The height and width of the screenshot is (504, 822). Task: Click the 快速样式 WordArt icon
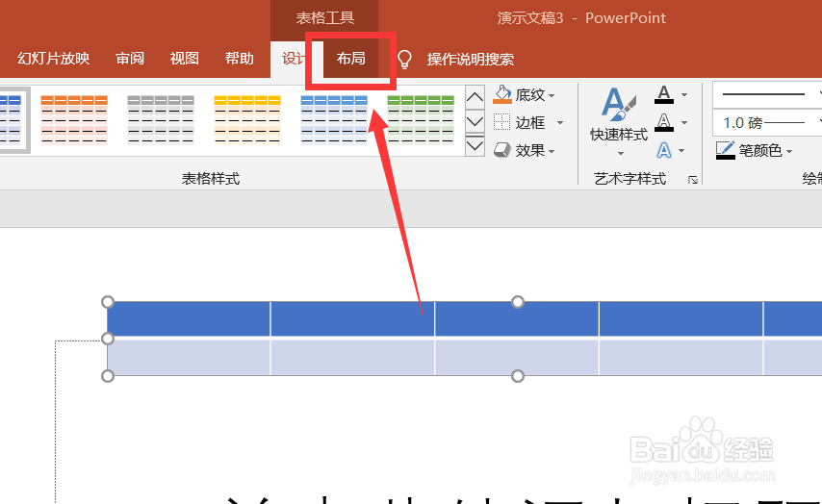click(x=619, y=105)
